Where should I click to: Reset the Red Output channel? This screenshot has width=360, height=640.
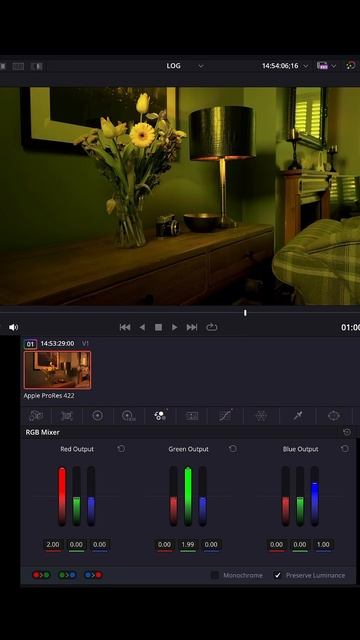pos(121,449)
